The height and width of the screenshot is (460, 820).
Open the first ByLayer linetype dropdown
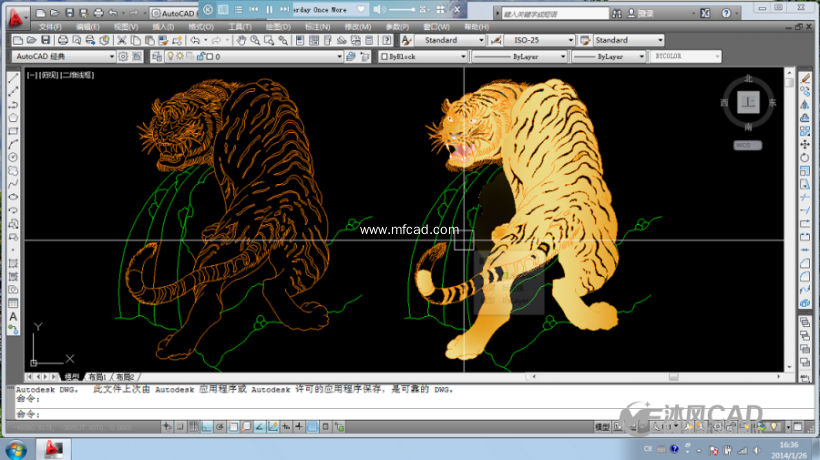[x=519, y=56]
